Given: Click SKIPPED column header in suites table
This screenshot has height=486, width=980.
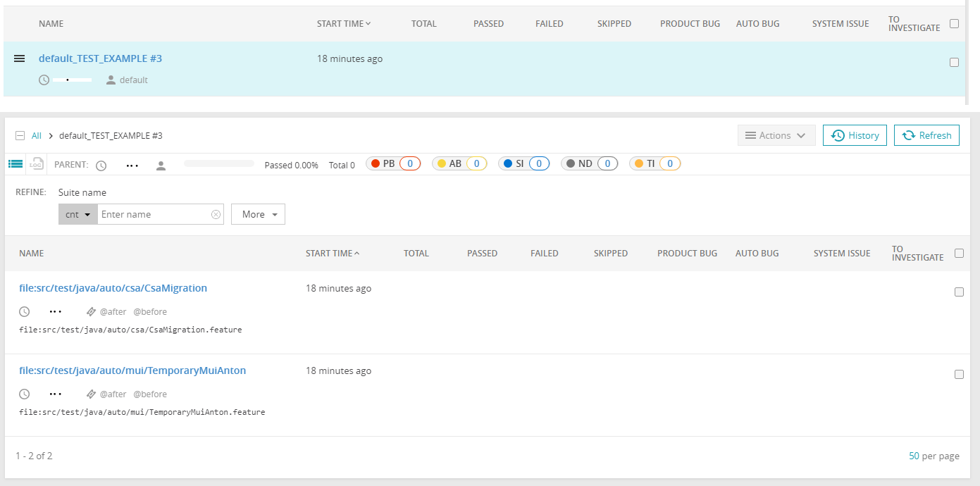Looking at the screenshot, I should (x=611, y=254).
